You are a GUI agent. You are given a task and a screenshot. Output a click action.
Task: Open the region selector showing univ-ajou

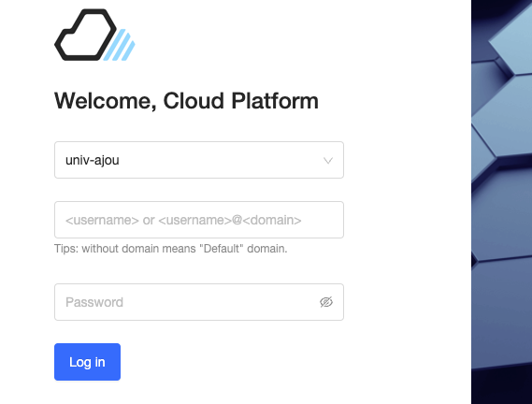point(199,160)
